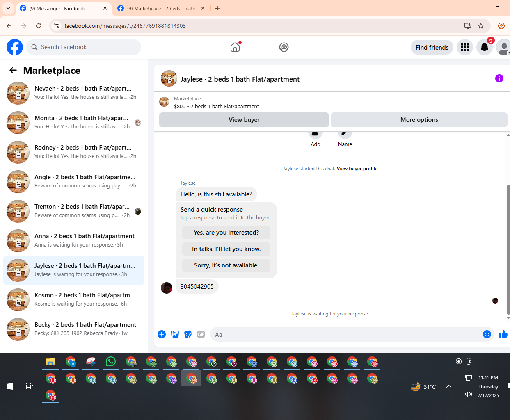510x420 pixels.
Task: Click the Hello, is this still available? message
Action: click(x=216, y=194)
